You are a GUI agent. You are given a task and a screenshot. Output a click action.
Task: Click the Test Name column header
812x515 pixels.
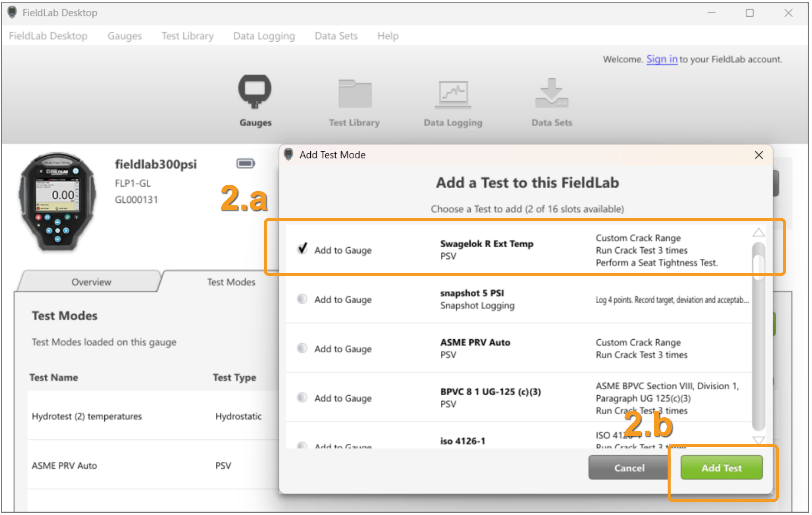point(54,378)
